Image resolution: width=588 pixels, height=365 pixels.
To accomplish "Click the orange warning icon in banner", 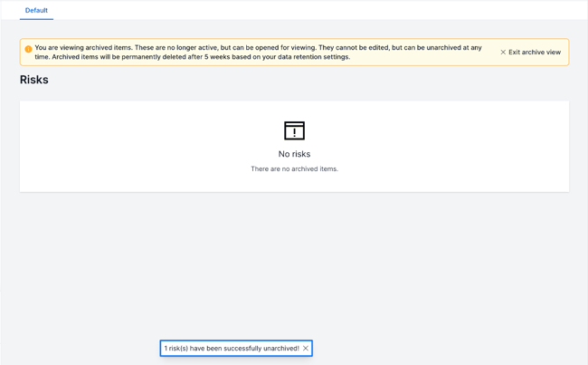I will tap(28, 49).
